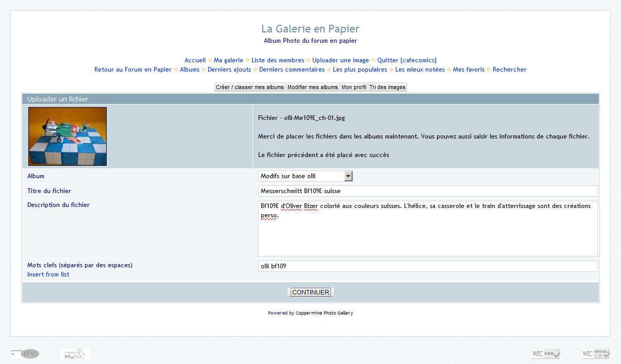
Task: Click the MySQL powered-by badge icon
Action: pos(75,354)
